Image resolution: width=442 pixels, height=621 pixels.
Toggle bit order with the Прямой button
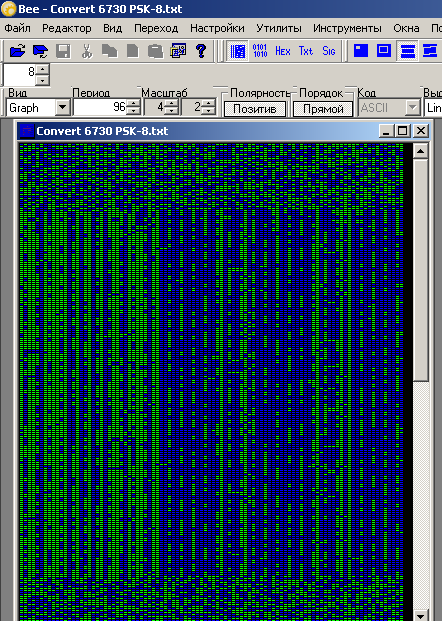tap(323, 109)
